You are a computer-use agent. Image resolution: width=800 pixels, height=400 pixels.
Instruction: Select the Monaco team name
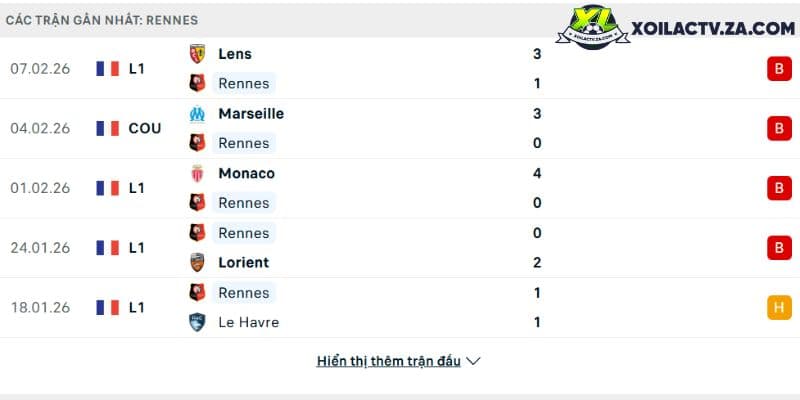coord(246,173)
